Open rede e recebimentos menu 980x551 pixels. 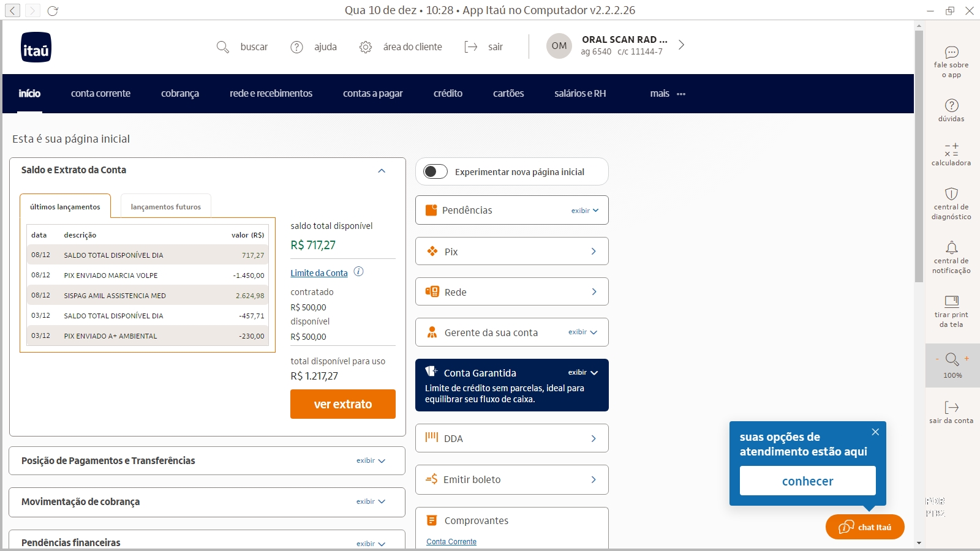tap(271, 94)
